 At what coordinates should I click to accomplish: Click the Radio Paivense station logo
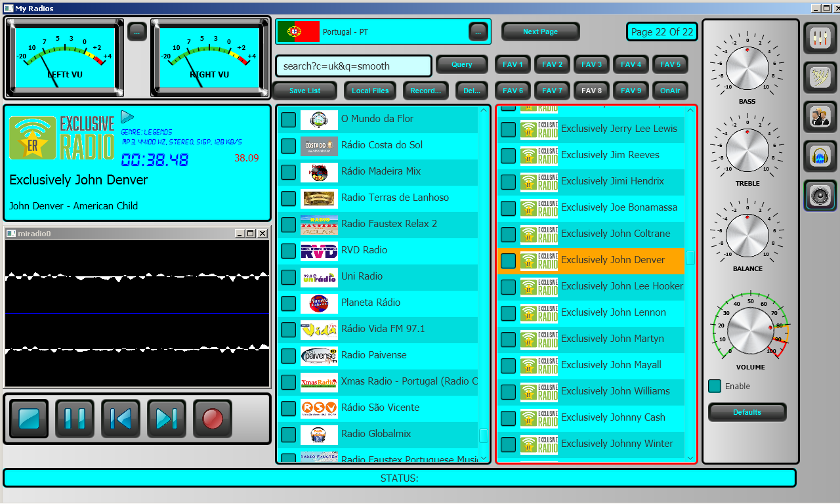coord(319,356)
